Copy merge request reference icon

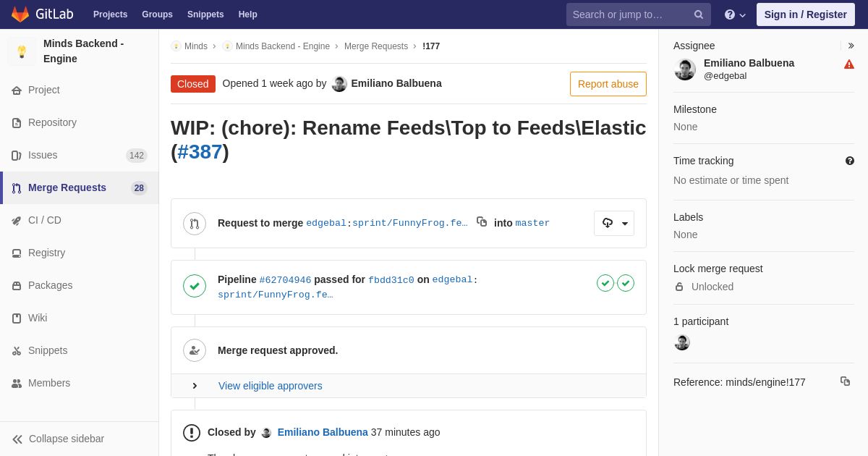coord(845,381)
